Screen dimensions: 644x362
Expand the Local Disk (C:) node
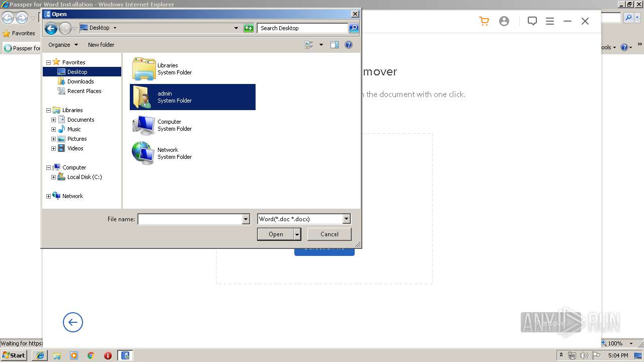(x=53, y=177)
